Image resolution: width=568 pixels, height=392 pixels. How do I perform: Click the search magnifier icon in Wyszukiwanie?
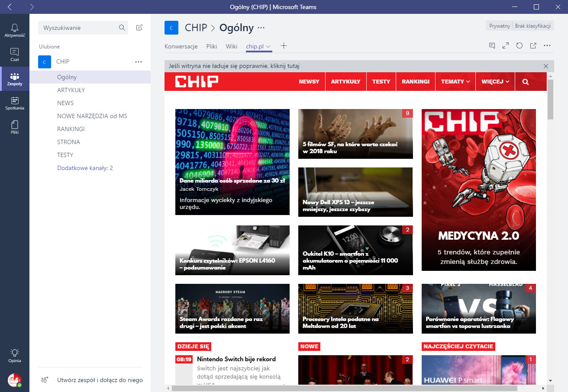[122, 28]
